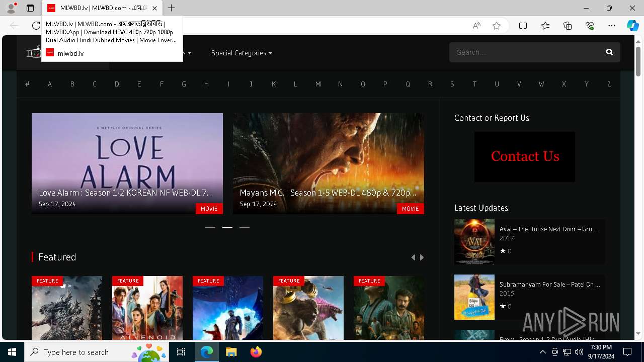Go back to previous page
This screenshot has height=362, width=644.
click(14, 26)
